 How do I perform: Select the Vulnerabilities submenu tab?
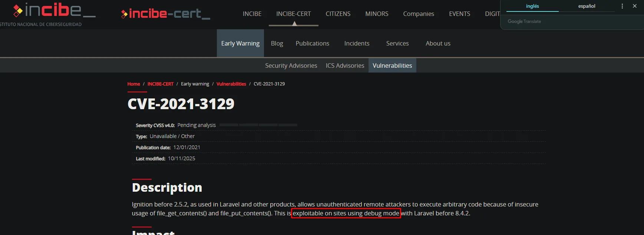click(392, 66)
